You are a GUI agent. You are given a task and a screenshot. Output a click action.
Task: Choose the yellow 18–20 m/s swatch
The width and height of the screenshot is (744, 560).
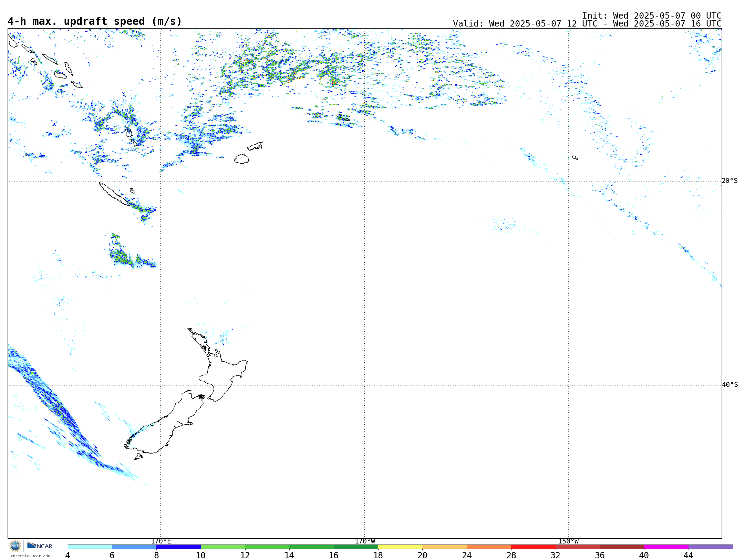[400, 547]
